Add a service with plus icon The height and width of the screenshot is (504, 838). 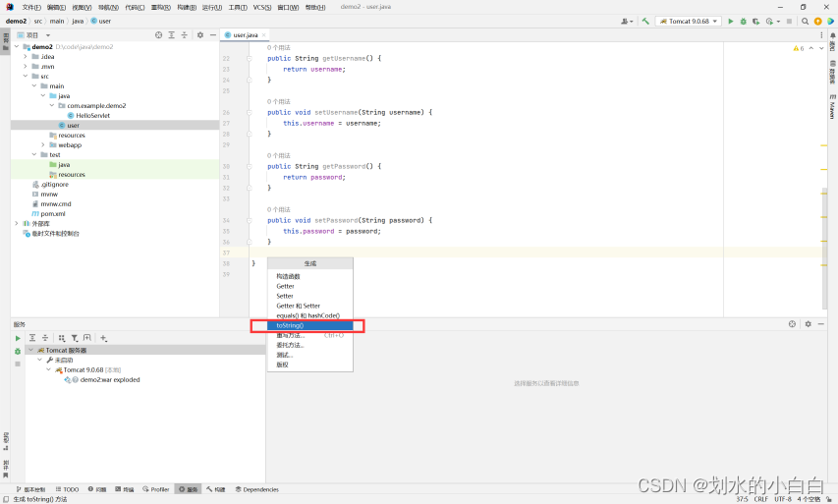coord(103,338)
